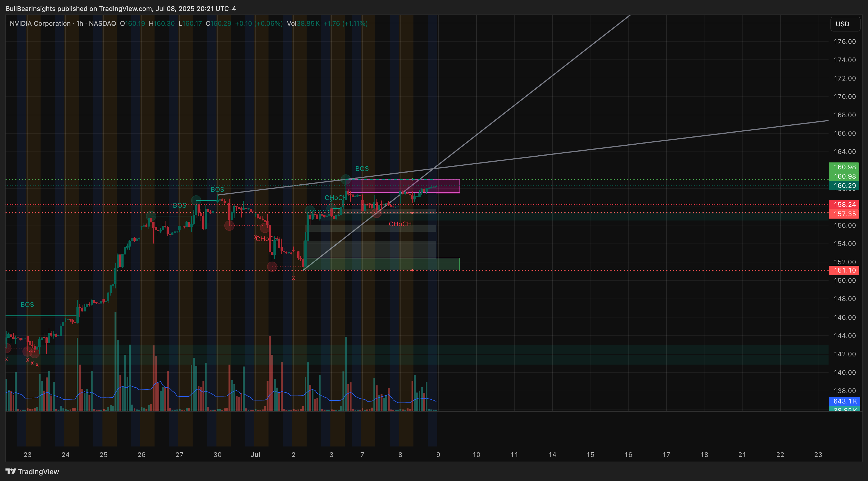This screenshot has height=481, width=868.
Task: Select the green-outlined demand zone rectangle
Action: (x=381, y=264)
